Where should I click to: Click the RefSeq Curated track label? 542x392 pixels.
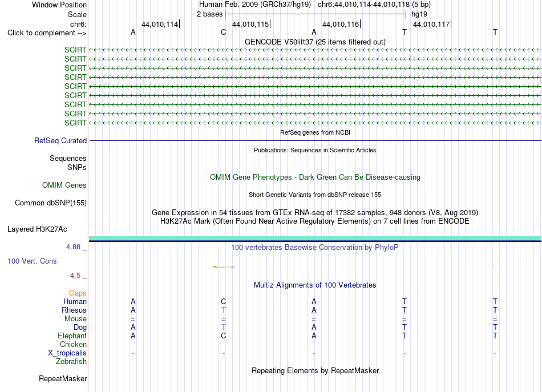(x=60, y=141)
